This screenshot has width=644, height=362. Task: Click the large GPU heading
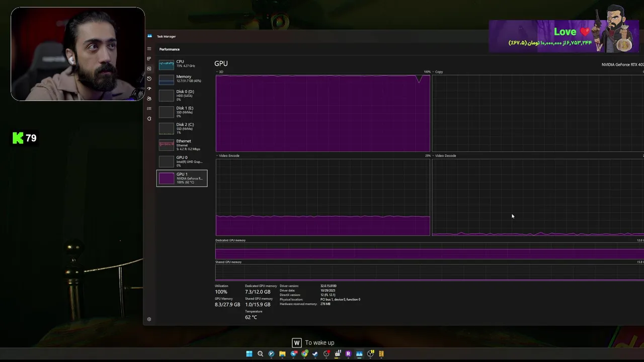pyautogui.click(x=221, y=63)
